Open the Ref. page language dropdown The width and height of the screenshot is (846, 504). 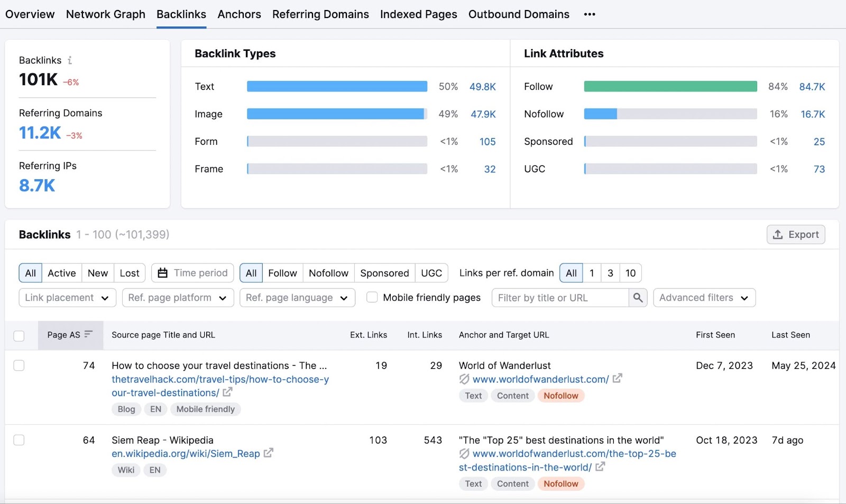[297, 297]
